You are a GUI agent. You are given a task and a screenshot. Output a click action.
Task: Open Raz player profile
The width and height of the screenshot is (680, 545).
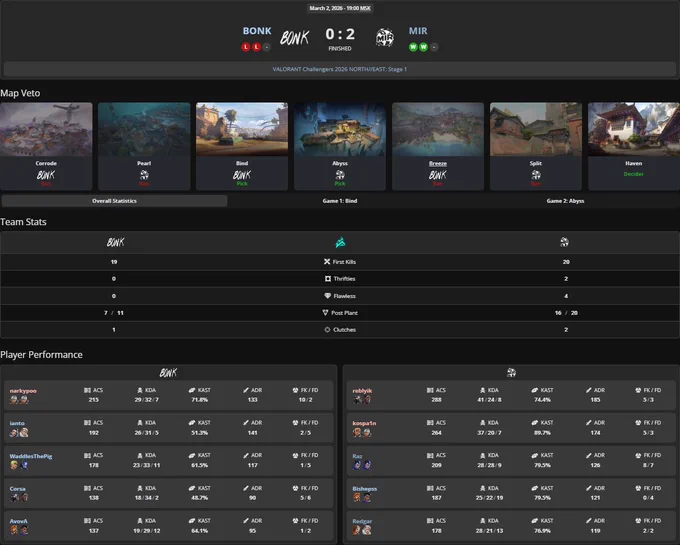tap(357, 456)
